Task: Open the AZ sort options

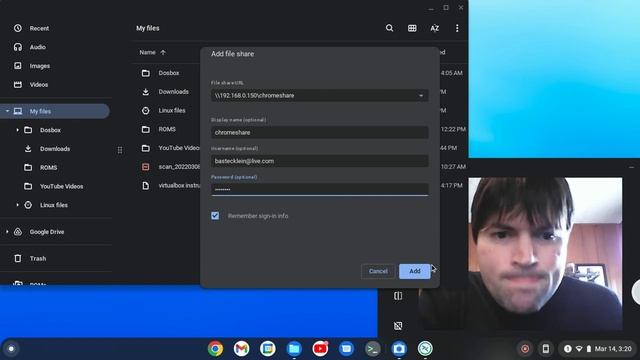Action: [x=435, y=28]
